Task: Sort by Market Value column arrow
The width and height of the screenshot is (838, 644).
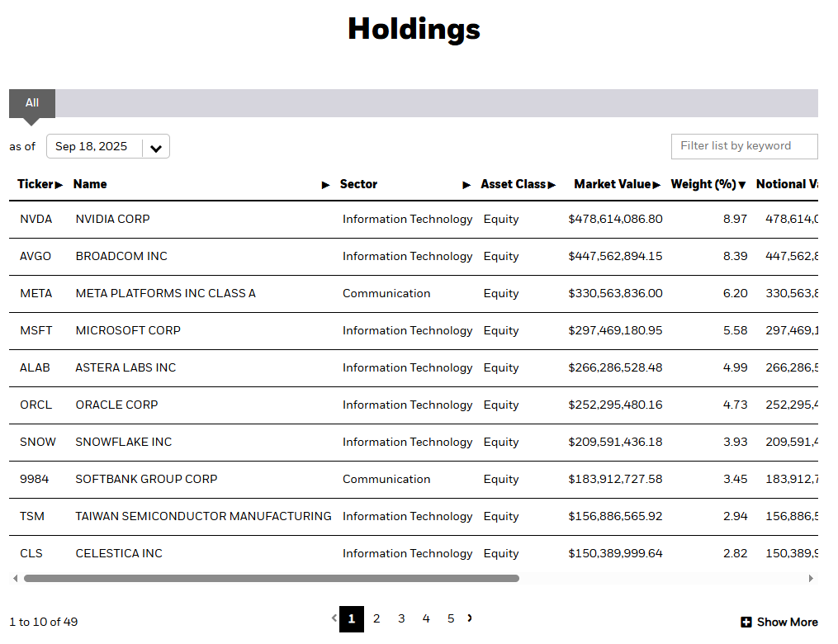Action: coord(656,185)
